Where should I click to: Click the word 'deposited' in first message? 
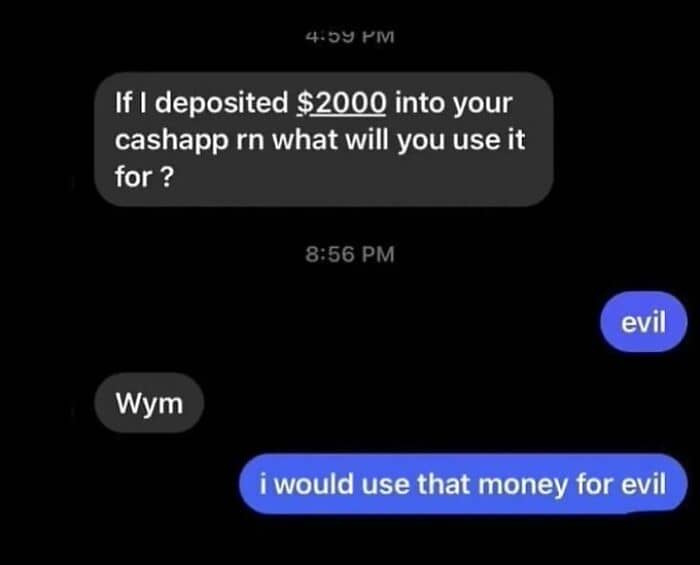tap(221, 104)
